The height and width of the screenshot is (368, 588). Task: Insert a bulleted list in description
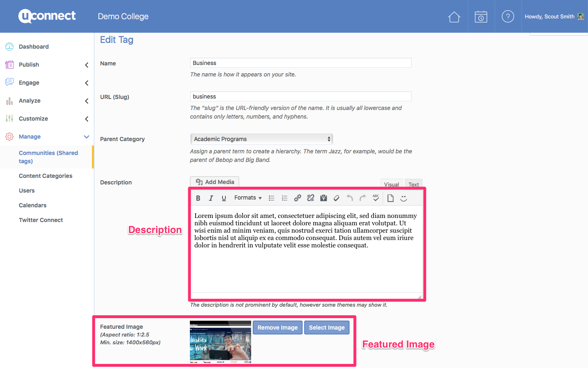point(272,198)
